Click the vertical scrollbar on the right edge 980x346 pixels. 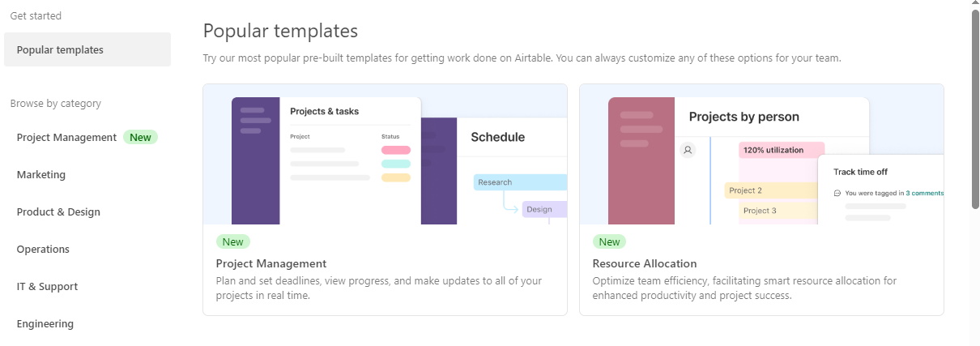pos(975,109)
